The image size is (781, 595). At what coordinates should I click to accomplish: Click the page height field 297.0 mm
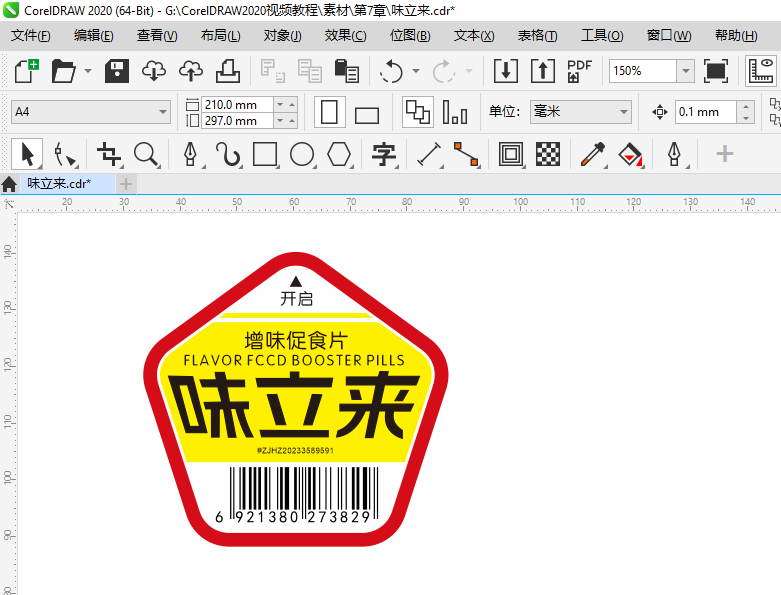pos(238,120)
